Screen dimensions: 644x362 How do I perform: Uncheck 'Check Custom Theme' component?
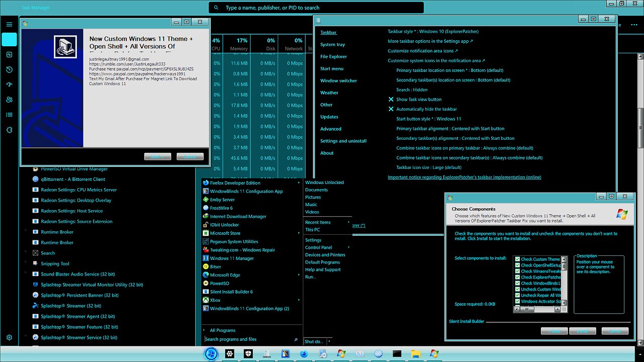tap(517, 259)
